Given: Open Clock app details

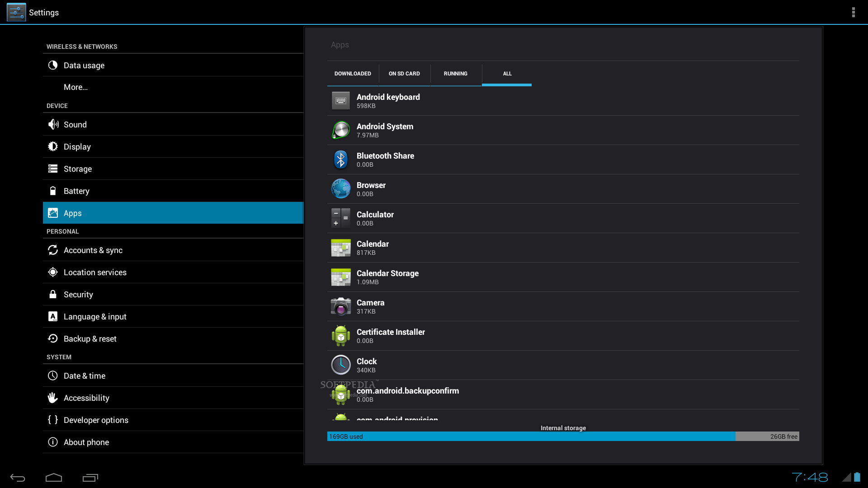Looking at the screenshot, I should point(563,365).
